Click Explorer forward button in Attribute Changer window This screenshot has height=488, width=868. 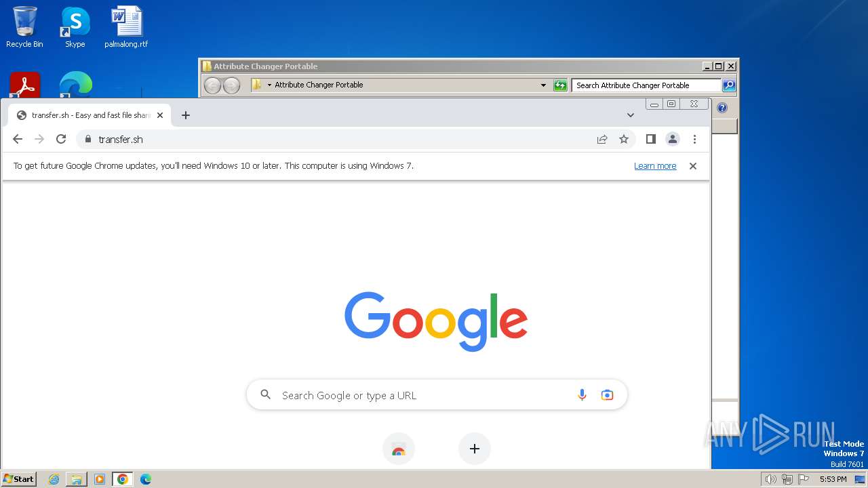231,85
